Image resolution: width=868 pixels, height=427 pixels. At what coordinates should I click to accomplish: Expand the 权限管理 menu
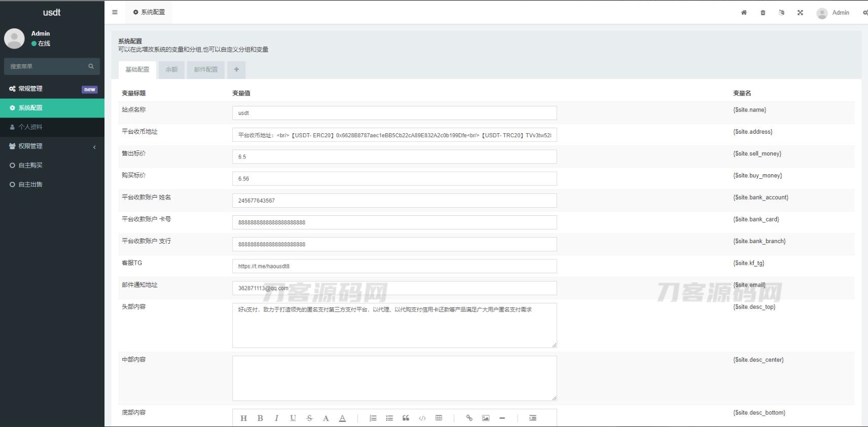(52, 146)
